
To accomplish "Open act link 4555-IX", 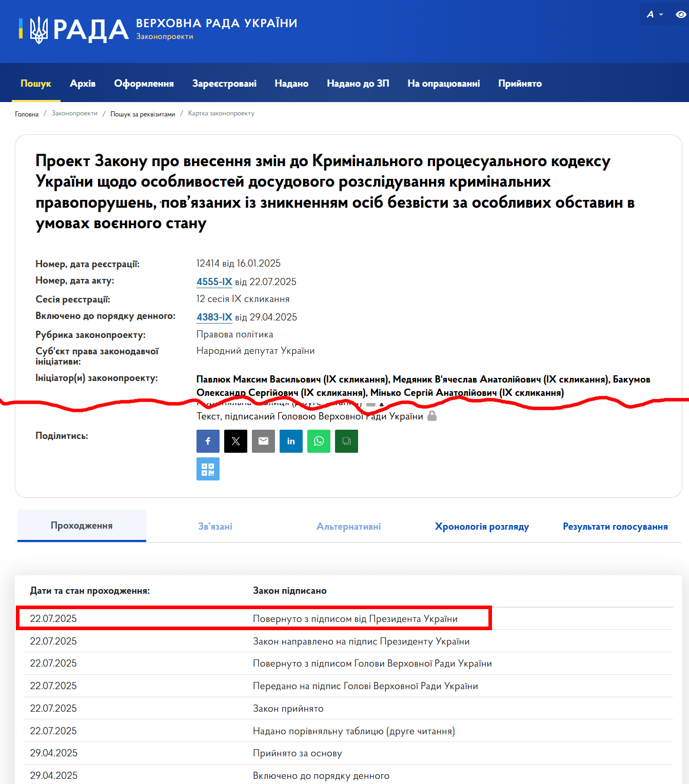I will pos(214,282).
